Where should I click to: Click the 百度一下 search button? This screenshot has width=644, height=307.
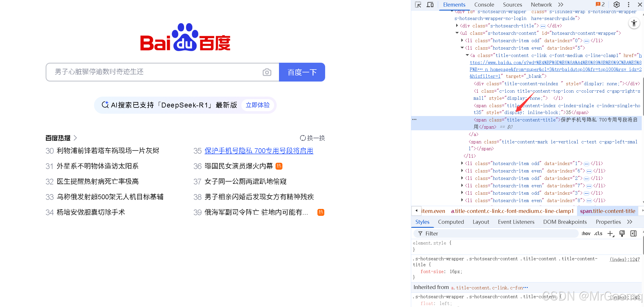pos(302,72)
